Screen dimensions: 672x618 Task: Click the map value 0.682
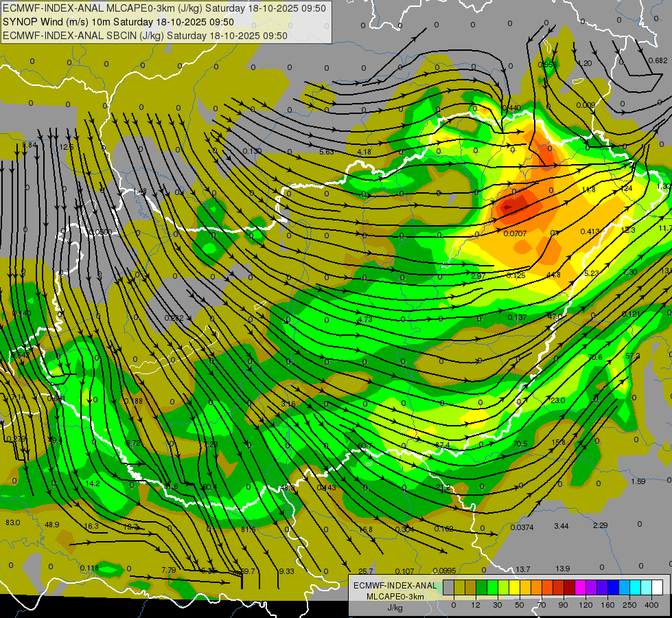point(658,60)
